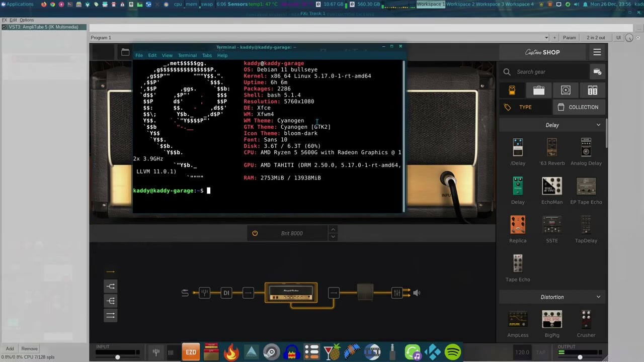The image size is (644, 362).
Task: Open the AmpliTube preset browser folder icon
Action: [125, 52]
